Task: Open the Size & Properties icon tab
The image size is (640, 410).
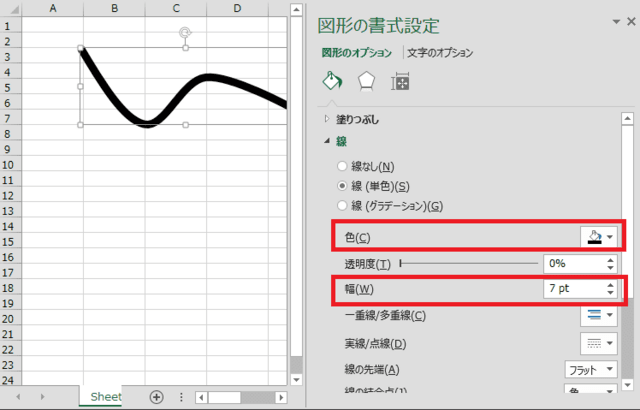Action: 401,83
